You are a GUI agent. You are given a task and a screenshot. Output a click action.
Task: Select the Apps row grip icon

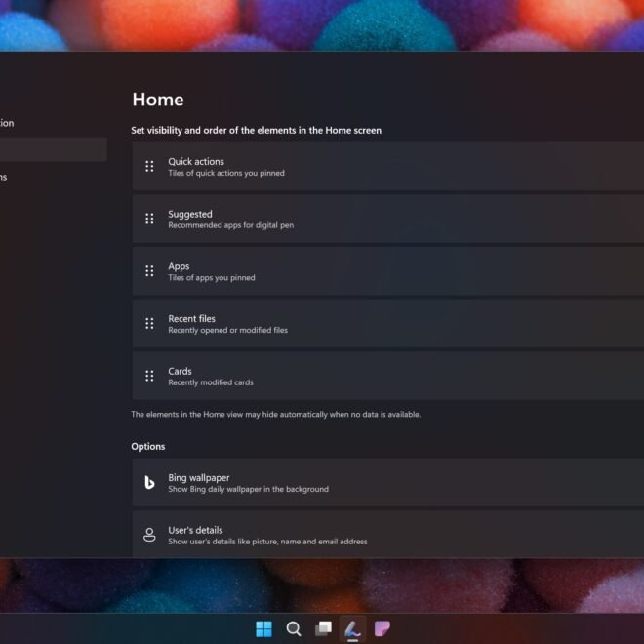[x=149, y=271]
